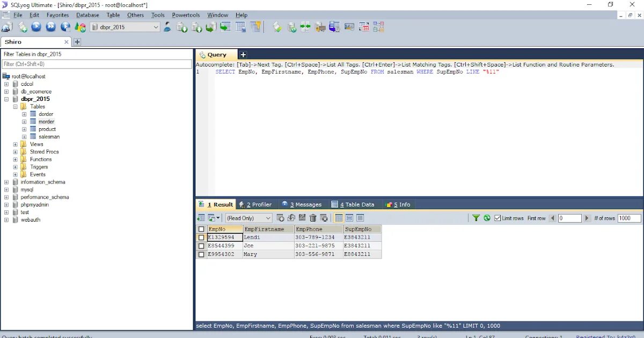Click the New Connection toolbar icon
644x338 pixels.
tap(8, 27)
